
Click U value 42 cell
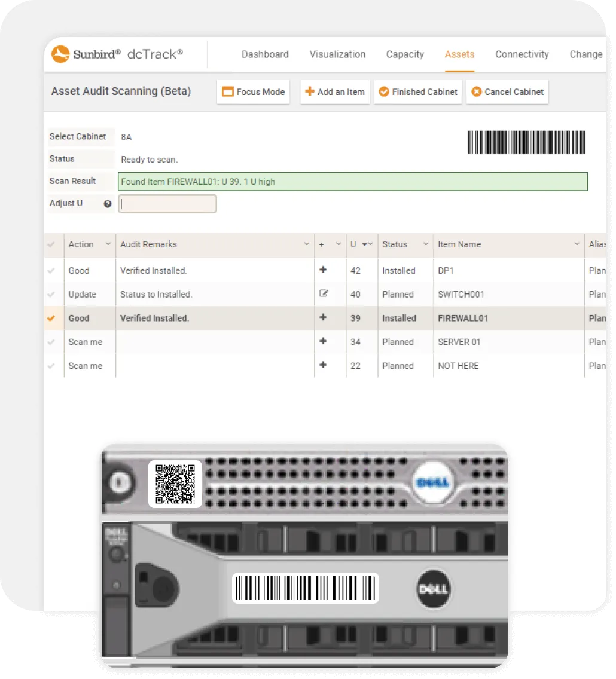(362, 271)
